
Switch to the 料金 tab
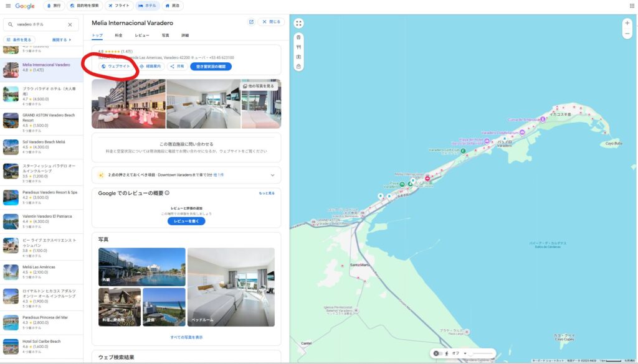tap(118, 35)
